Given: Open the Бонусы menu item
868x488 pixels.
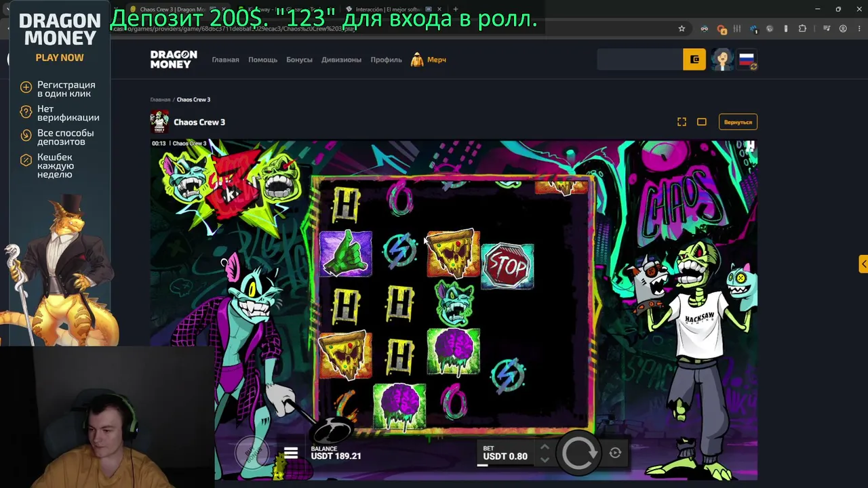Looking at the screenshot, I should click(299, 60).
